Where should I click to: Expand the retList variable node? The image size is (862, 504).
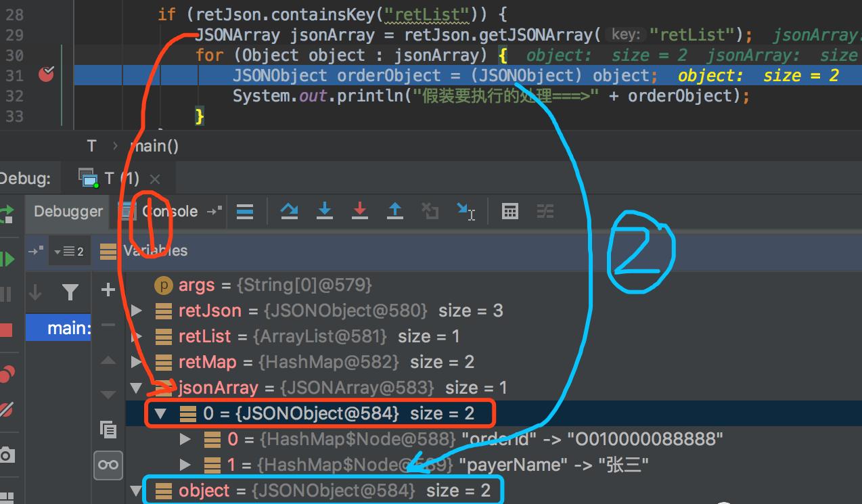[x=137, y=337]
